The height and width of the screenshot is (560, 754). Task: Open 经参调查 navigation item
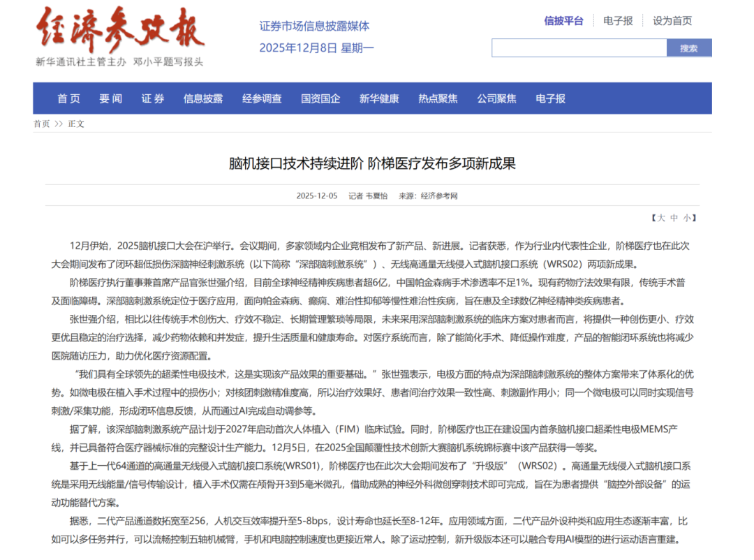pos(262,98)
